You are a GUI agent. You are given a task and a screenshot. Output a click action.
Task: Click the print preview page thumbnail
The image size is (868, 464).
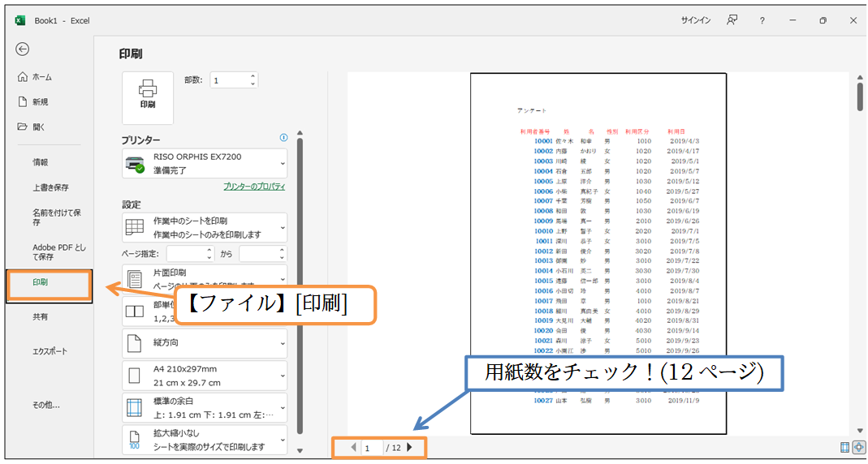point(598,253)
